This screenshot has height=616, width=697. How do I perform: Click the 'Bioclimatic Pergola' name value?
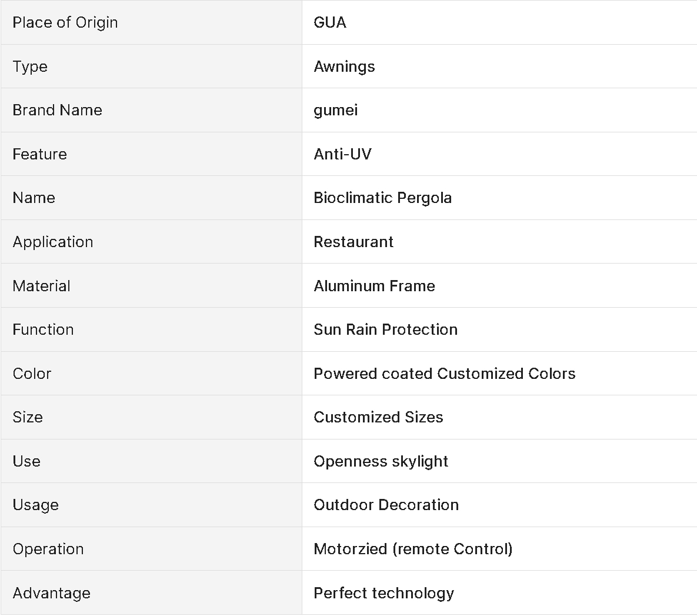pos(382,198)
